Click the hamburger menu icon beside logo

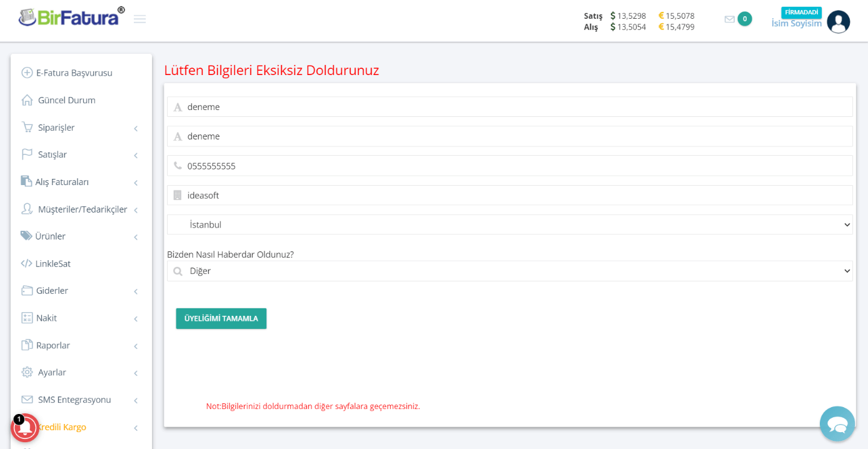click(139, 19)
